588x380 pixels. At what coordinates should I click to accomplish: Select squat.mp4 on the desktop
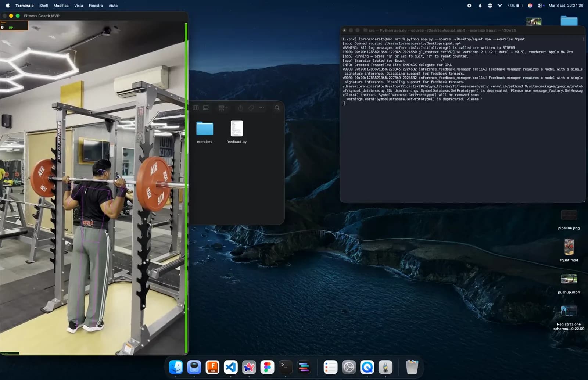coord(569,247)
